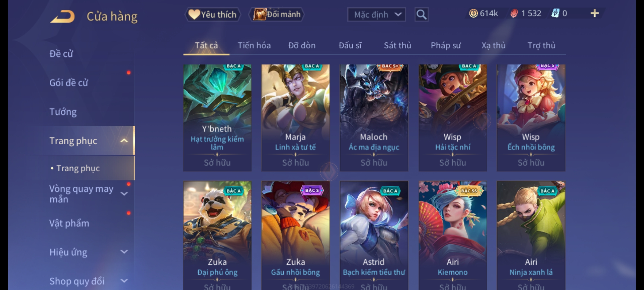Tap the plus icon to add currency
Viewport: 644px width, 290px height.
[595, 13]
